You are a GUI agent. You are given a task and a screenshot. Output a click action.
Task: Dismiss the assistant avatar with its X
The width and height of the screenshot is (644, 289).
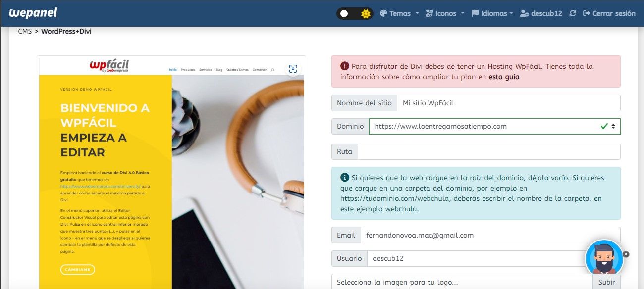tap(626, 254)
